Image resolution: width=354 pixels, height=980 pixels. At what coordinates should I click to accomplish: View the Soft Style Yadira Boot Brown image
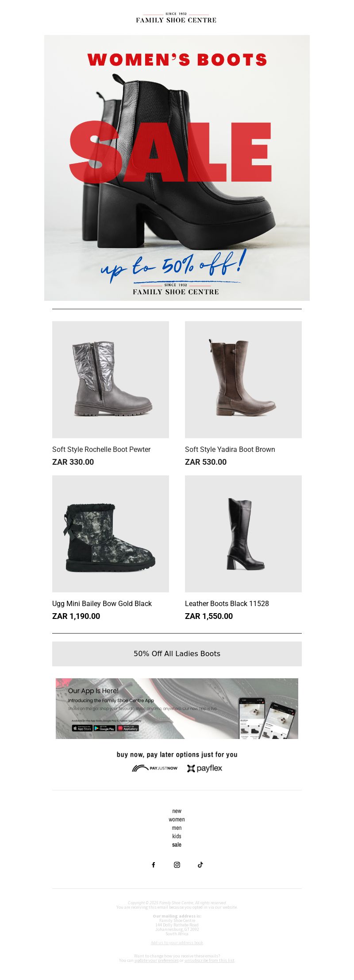point(243,380)
